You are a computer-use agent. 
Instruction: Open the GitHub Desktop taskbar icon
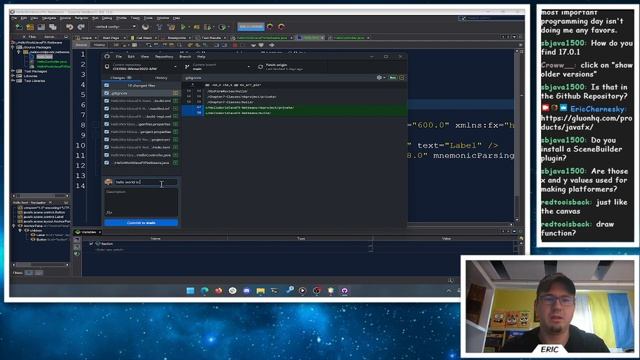tap(344, 291)
